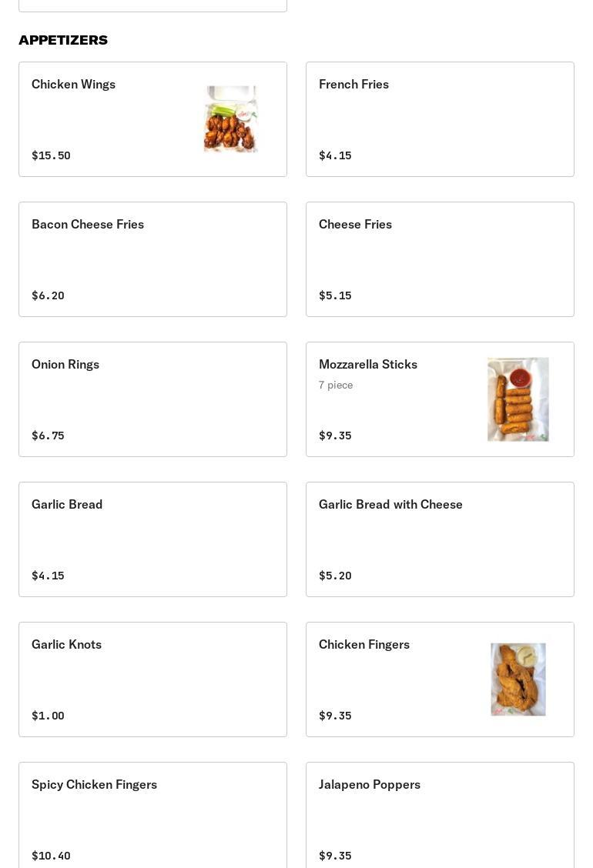Choose the Bacon Cheese Fries item
Viewport: 593px width, 868px height.
[x=152, y=259]
